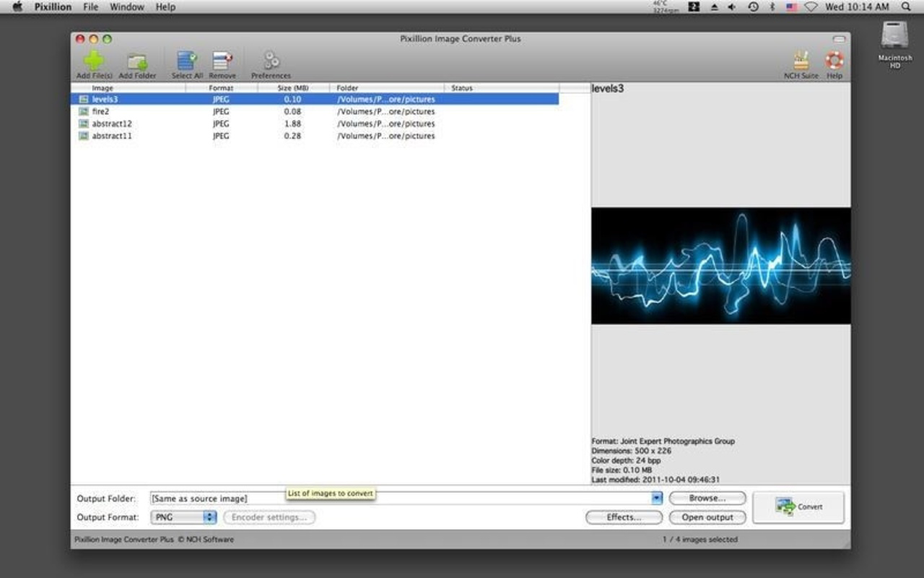Click the menu bar clock Wed 10:14 AM
This screenshot has width=924, height=578.
pyautogui.click(x=857, y=7)
